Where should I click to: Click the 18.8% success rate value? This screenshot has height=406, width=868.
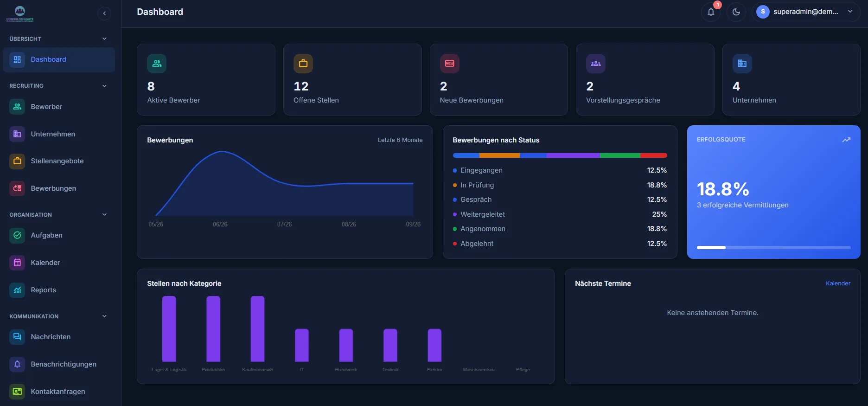click(x=723, y=189)
